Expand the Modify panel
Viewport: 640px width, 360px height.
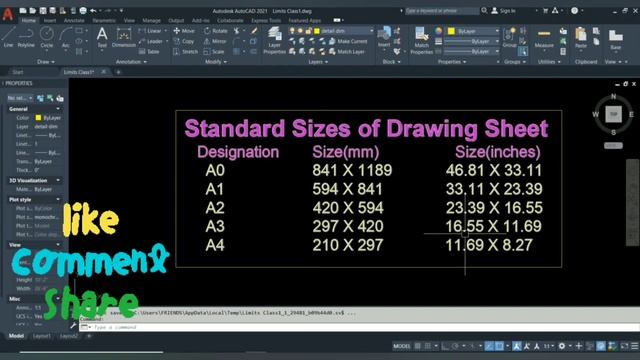[x=216, y=62]
